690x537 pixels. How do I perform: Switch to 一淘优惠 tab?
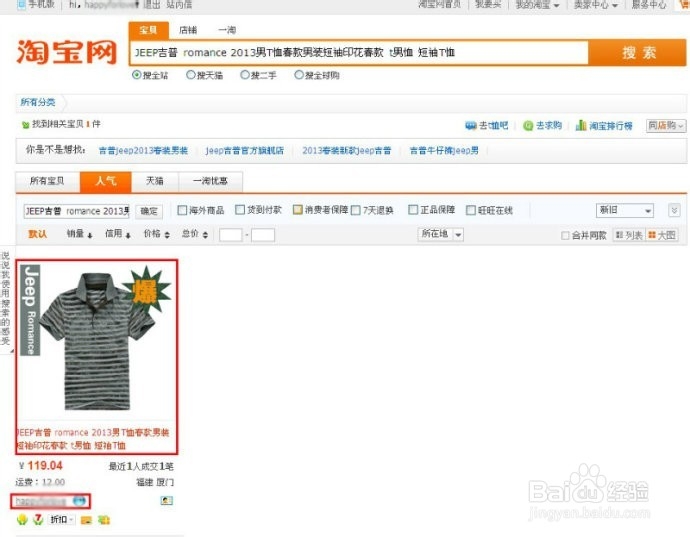pyautogui.click(x=210, y=181)
